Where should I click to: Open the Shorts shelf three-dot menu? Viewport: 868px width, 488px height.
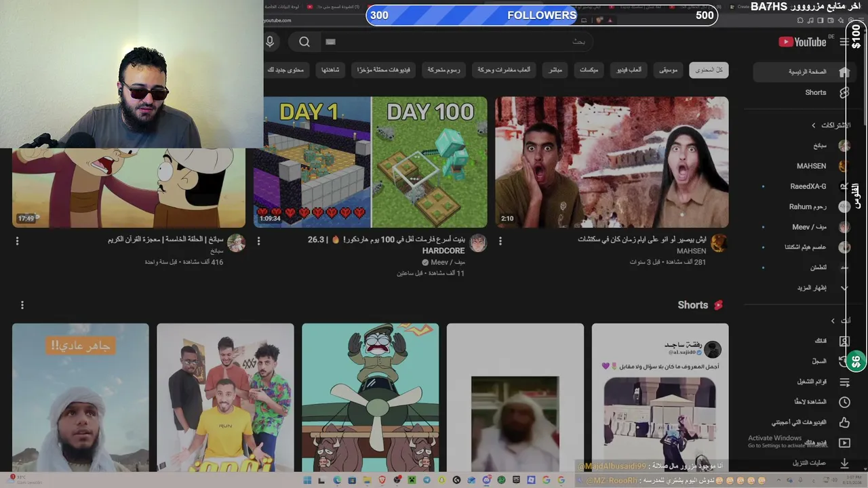(x=22, y=306)
